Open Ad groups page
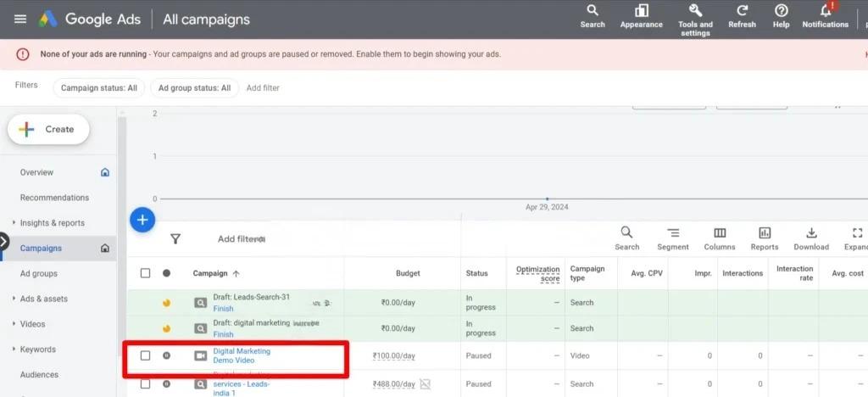868x397 pixels. click(x=39, y=273)
